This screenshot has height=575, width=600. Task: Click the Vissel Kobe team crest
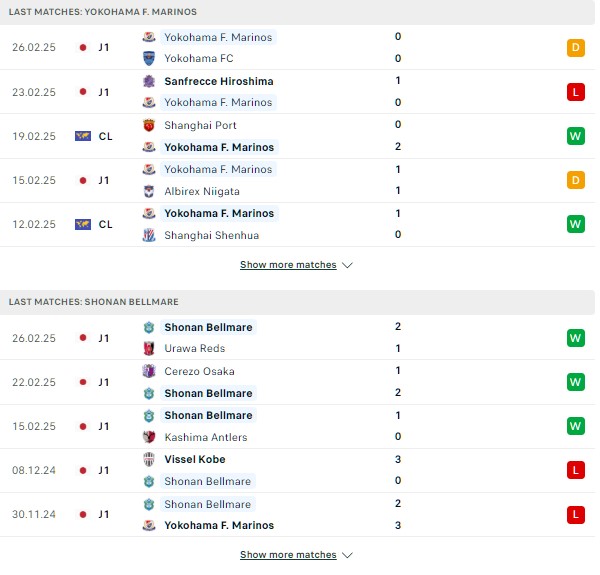[149, 459]
